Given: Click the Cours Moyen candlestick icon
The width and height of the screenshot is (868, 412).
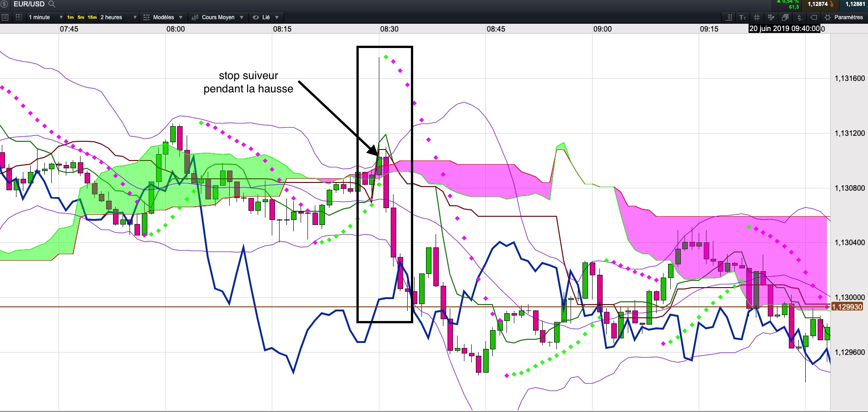Looking at the screenshot, I should pyautogui.click(x=195, y=17).
